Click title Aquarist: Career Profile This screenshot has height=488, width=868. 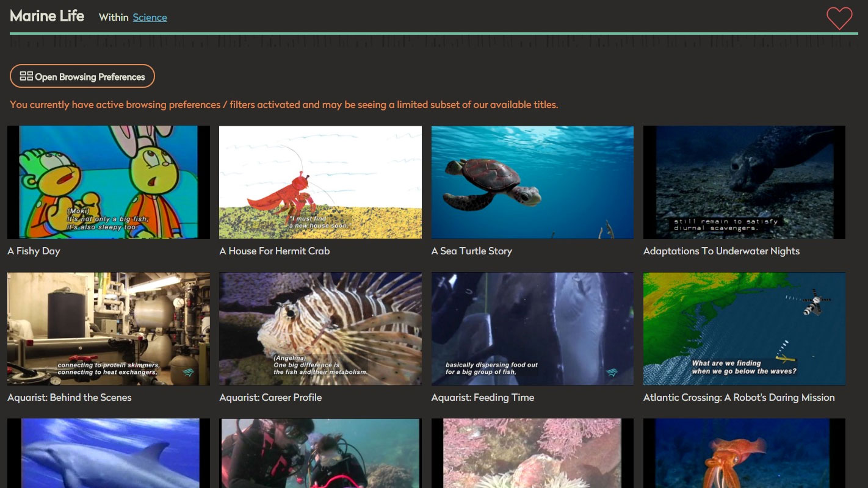pos(270,398)
